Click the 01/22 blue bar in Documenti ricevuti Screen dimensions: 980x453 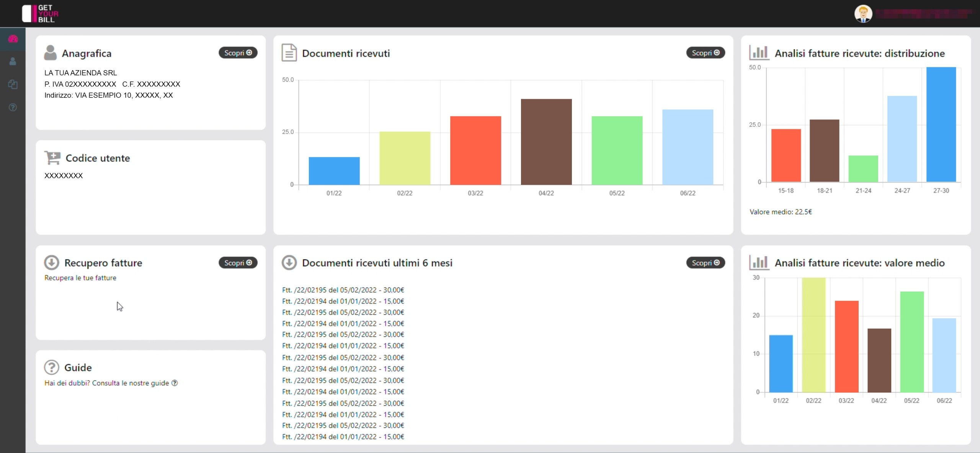tap(334, 171)
